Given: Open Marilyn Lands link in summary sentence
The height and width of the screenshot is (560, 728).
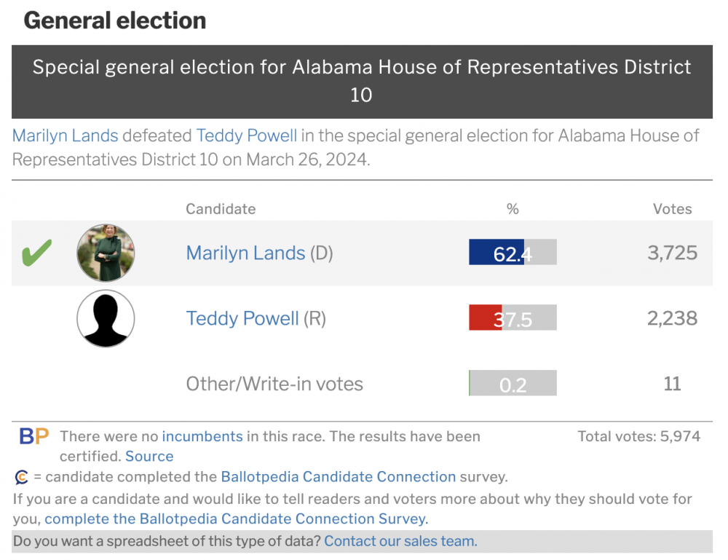Looking at the screenshot, I should (66, 136).
